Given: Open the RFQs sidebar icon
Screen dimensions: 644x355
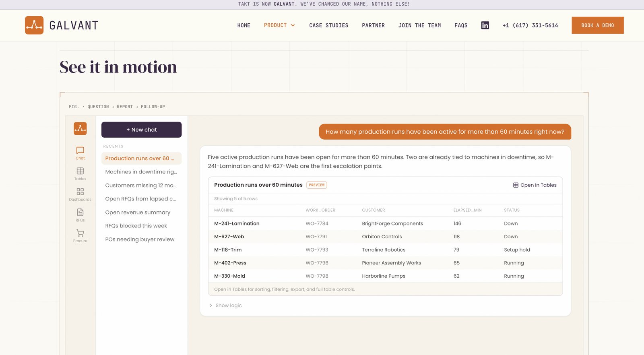Looking at the screenshot, I should click(80, 215).
